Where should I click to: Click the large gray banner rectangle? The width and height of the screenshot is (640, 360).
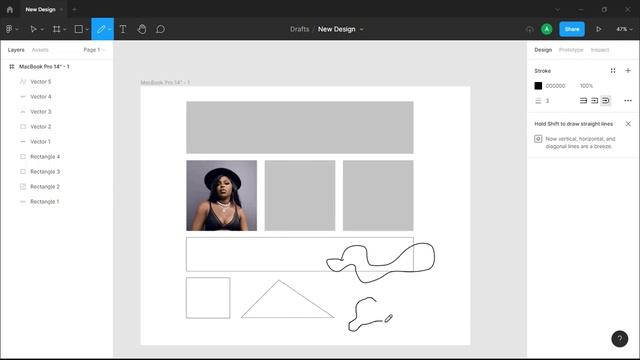[300, 127]
